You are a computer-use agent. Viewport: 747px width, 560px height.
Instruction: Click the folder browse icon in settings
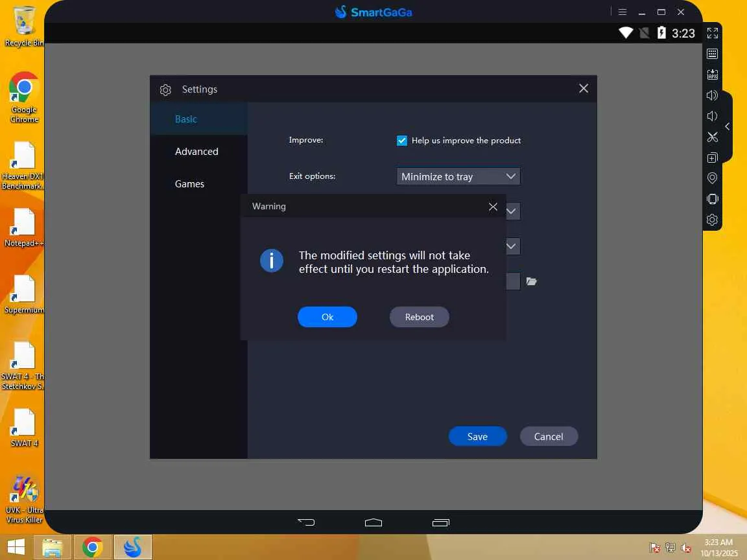tap(532, 281)
